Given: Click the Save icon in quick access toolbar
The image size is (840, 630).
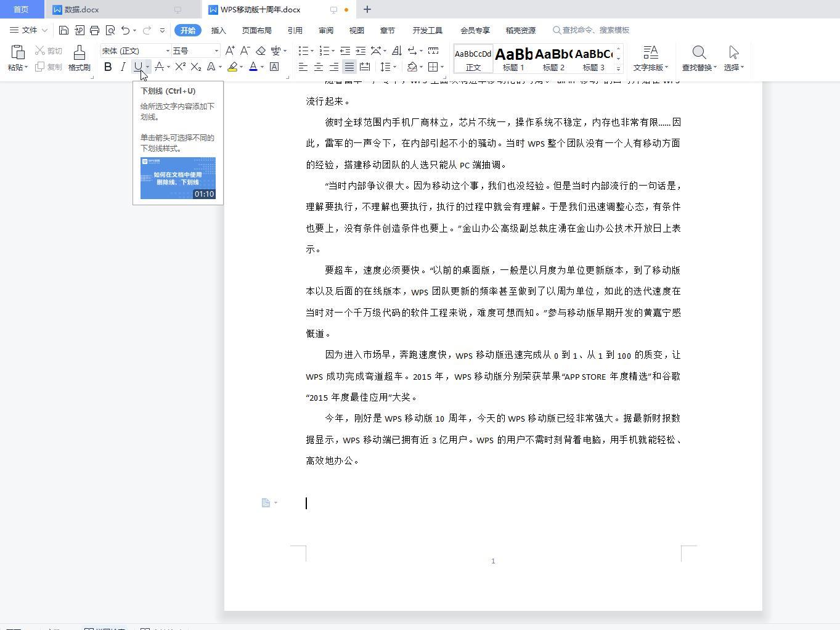Looking at the screenshot, I should point(63,30).
